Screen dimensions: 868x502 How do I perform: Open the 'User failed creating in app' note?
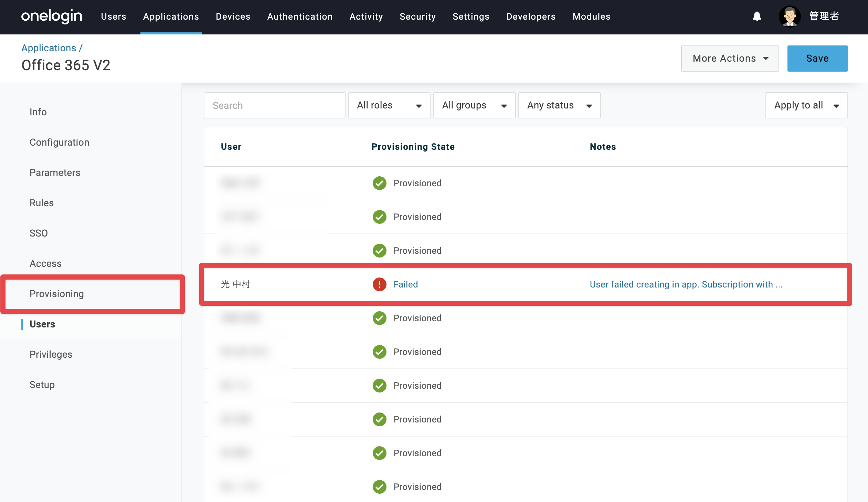[x=686, y=284]
